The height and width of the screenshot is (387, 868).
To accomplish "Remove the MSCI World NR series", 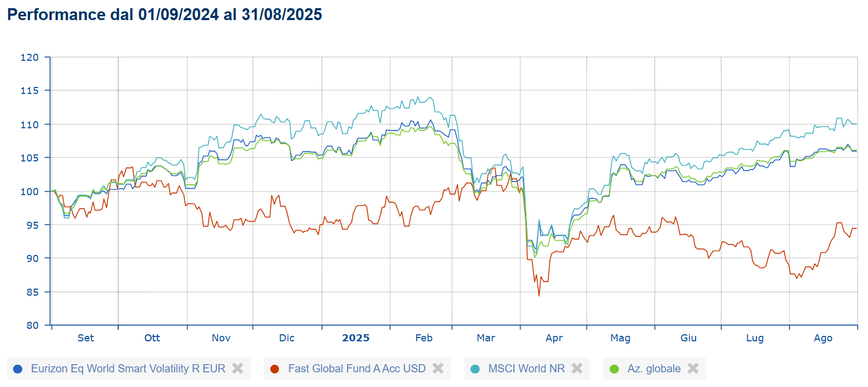I will pos(577,369).
